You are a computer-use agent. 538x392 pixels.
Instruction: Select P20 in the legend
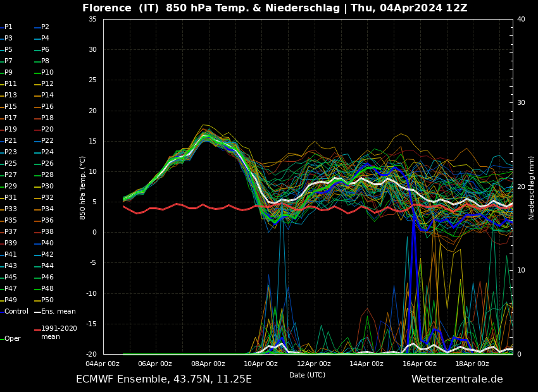pos(44,129)
